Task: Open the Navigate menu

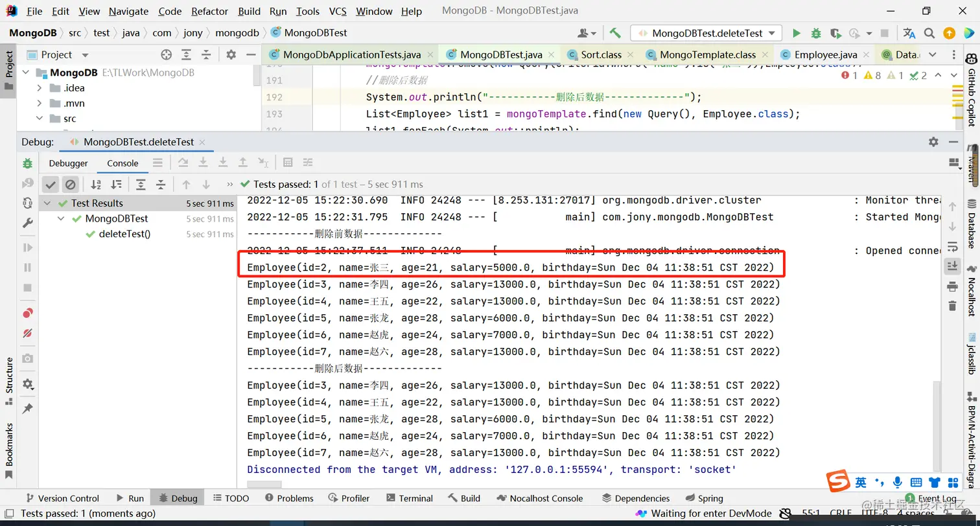Action: pyautogui.click(x=128, y=11)
